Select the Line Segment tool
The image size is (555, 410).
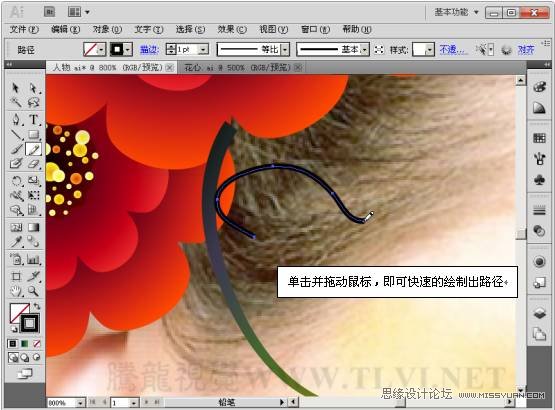pyautogui.click(x=16, y=135)
